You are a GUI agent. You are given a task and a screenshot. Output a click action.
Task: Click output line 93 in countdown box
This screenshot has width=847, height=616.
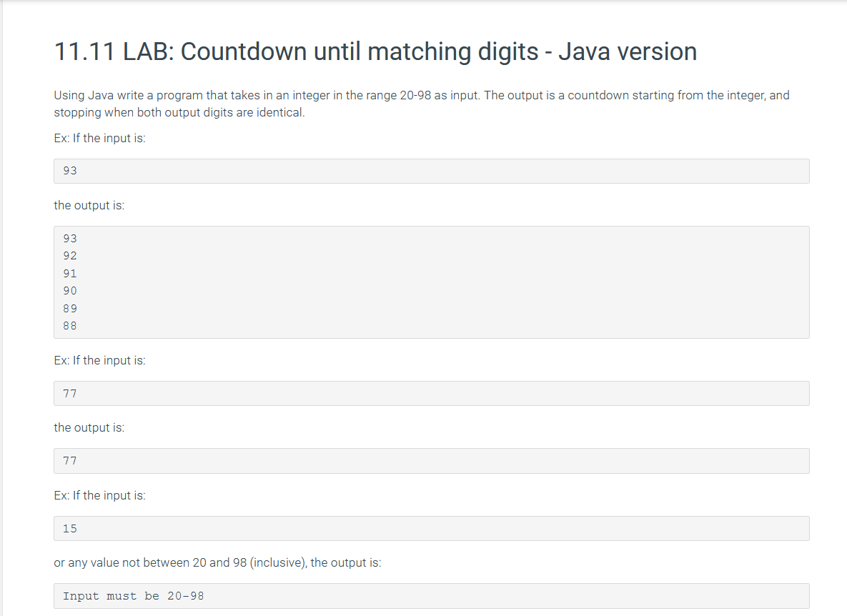(x=70, y=238)
